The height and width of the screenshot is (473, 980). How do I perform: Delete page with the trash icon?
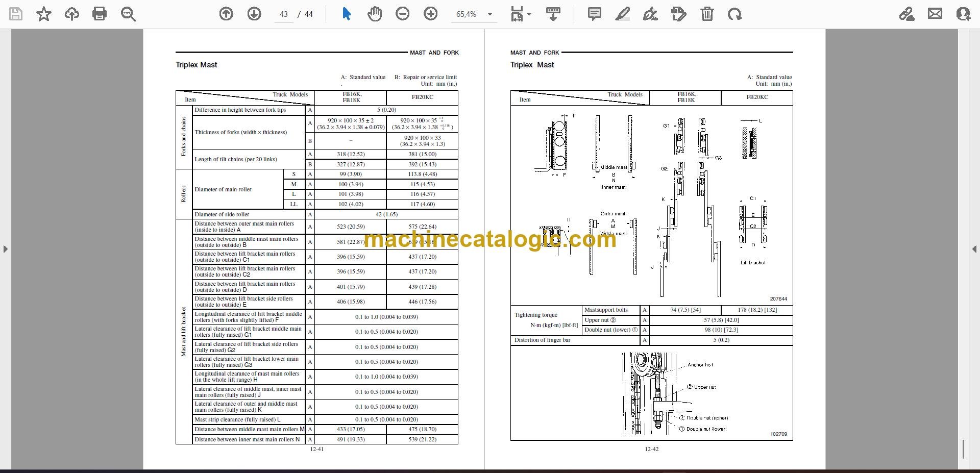707,14
